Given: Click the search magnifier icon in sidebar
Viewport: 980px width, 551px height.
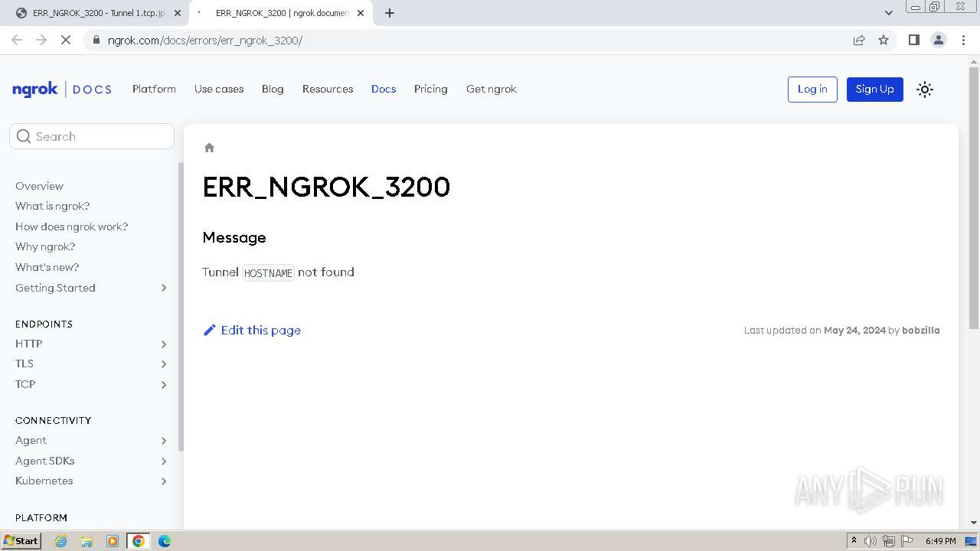Looking at the screenshot, I should click(24, 136).
